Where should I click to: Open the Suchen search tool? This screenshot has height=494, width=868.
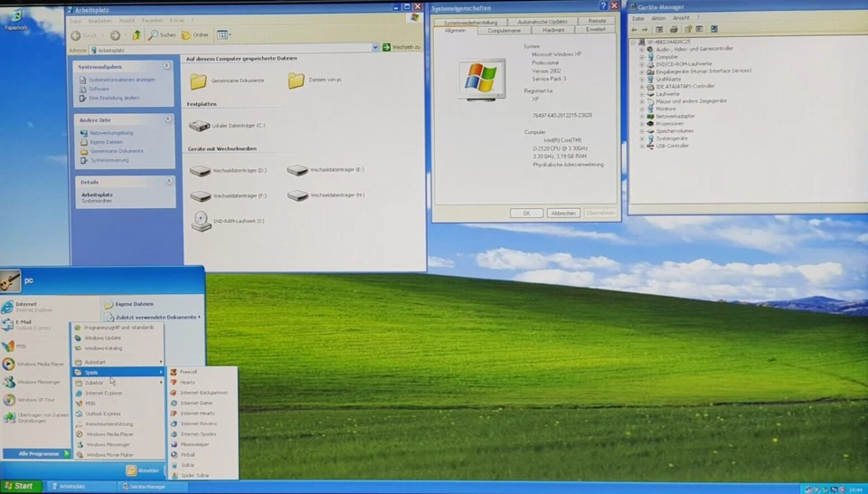(162, 35)
